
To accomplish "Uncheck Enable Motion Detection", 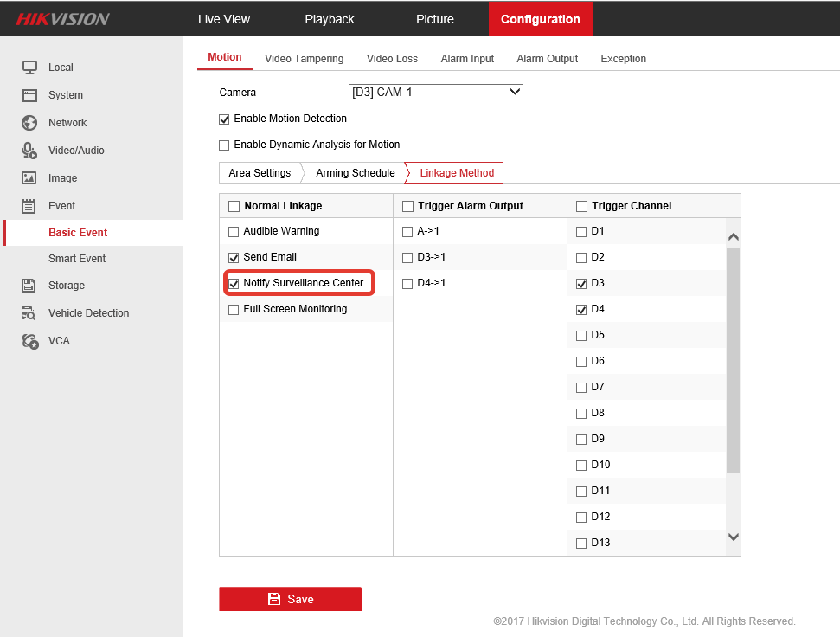I will coord(224,119).
